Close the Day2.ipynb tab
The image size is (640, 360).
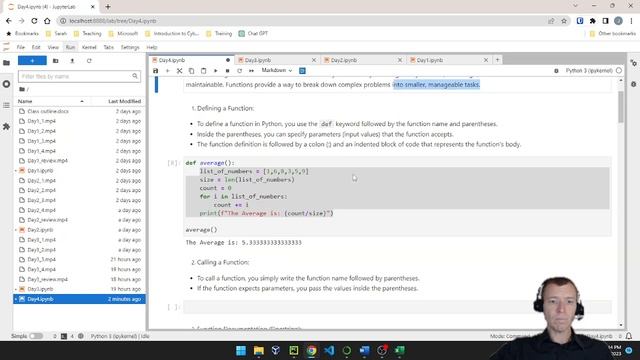[400, 60]
